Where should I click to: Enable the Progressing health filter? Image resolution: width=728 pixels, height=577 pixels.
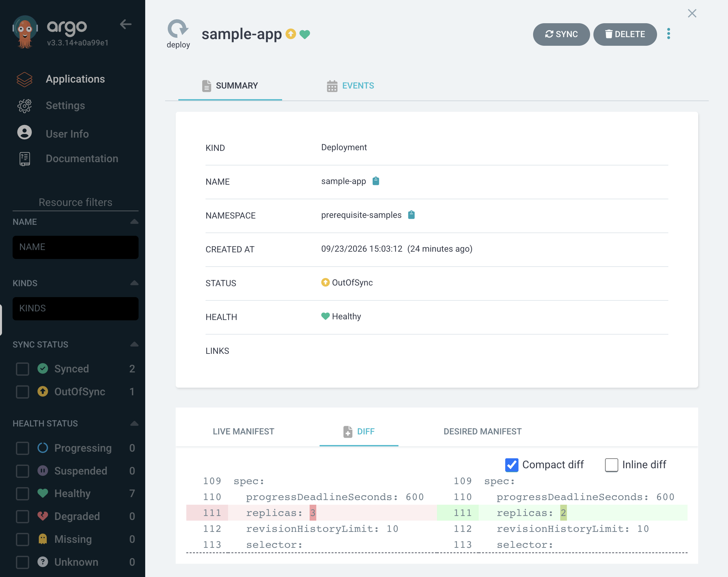pos(23,448)
